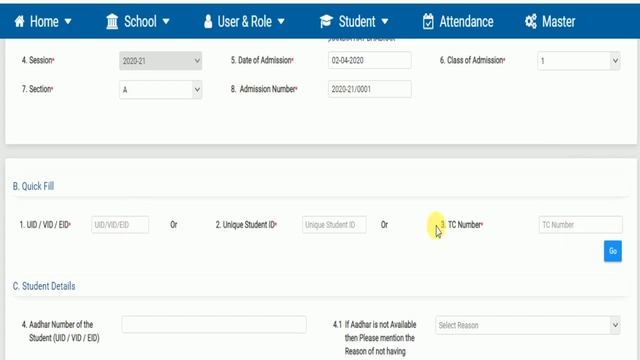Open the School menu

click(138, 21)
